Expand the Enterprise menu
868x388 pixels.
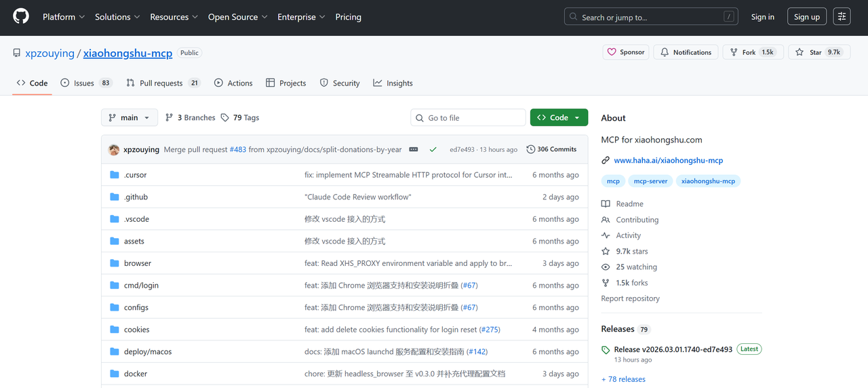tap(302, 17)
